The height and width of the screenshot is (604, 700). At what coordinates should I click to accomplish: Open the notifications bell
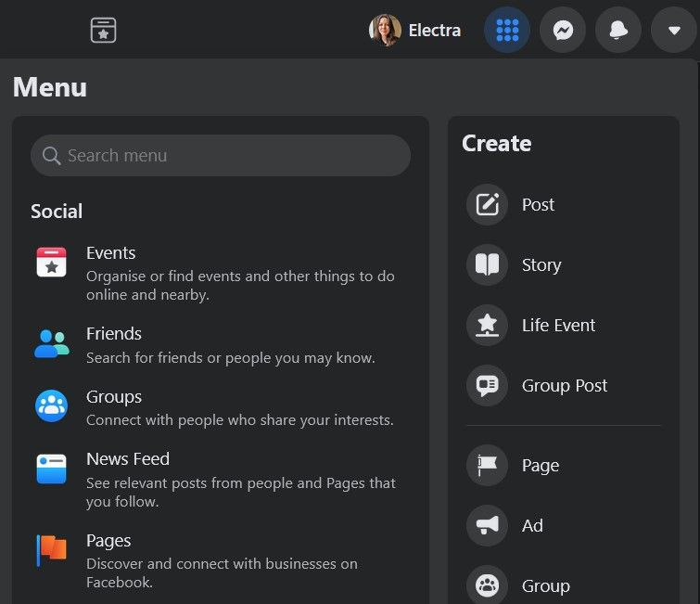click(617, 31)
